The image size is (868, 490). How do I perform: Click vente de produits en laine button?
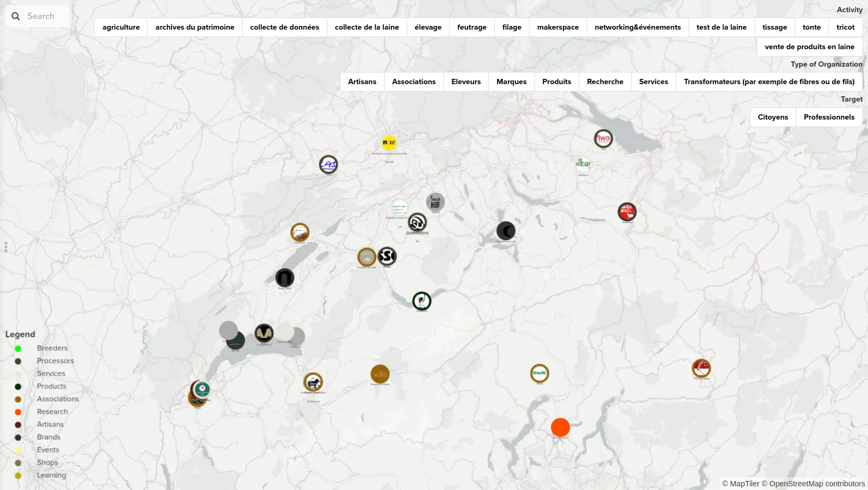[x=809, y=47]
